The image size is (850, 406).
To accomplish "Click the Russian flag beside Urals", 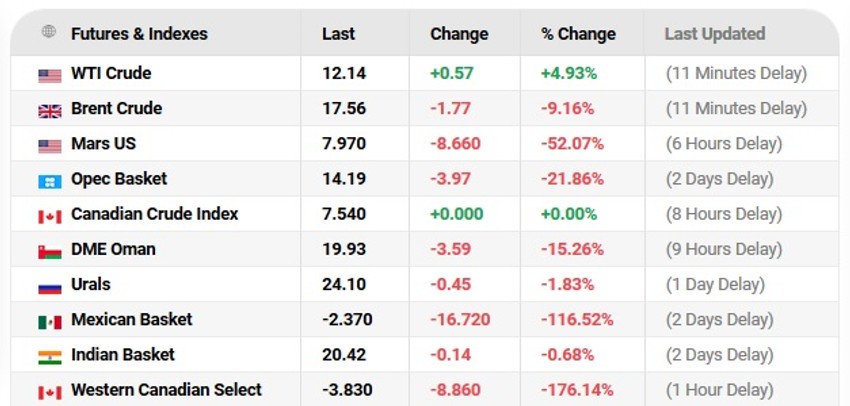I will pos(50,286).
